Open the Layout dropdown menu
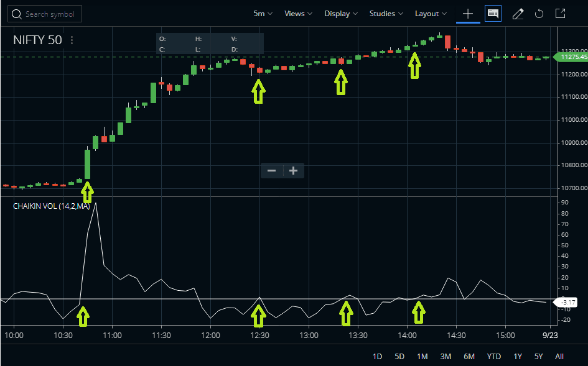Viewport: 588px width, 366px height. click(x=431, y=14)
